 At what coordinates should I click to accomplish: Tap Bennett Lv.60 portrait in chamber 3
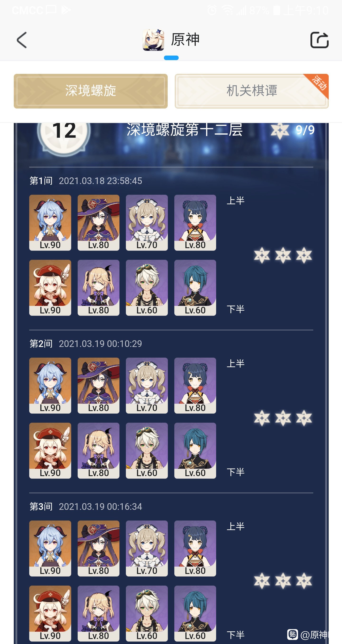(x=147, y=614)
